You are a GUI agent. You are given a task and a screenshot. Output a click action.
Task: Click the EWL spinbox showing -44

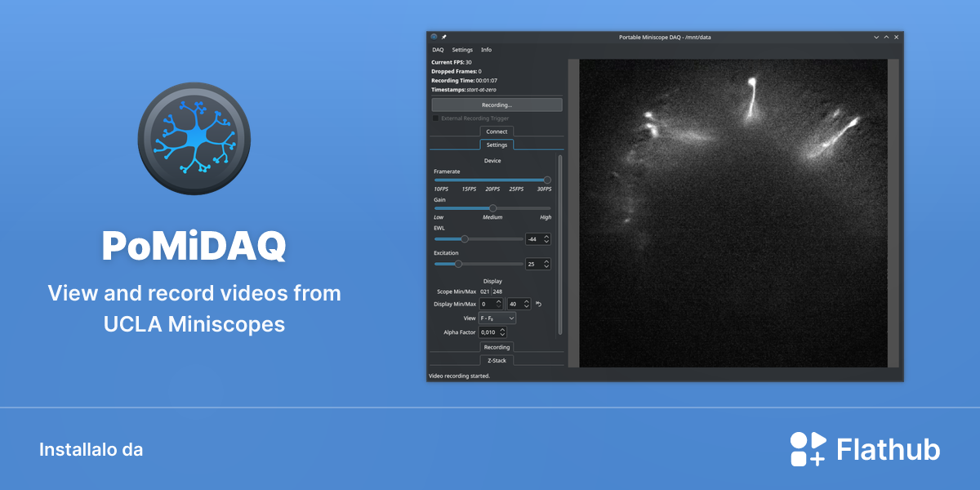(538, 239)
